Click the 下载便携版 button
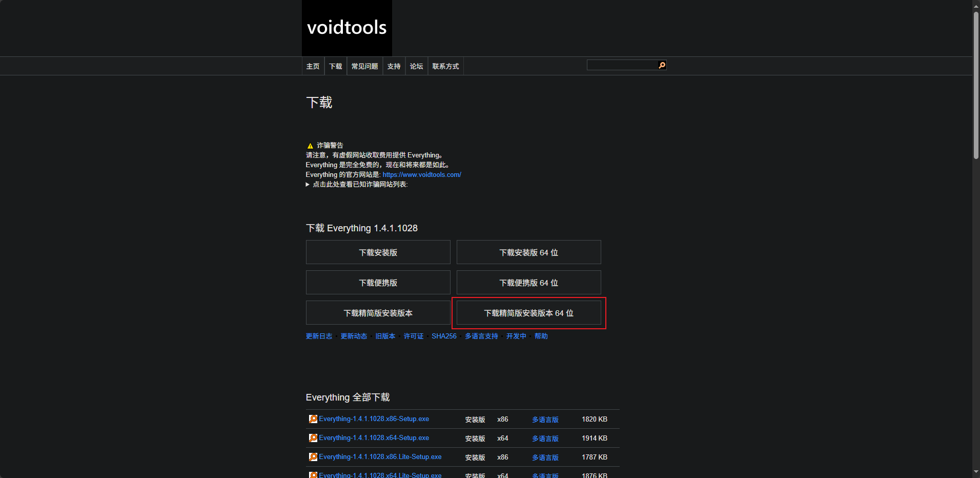Viewport: 980px width, 478px height. (x=378, y=283)
